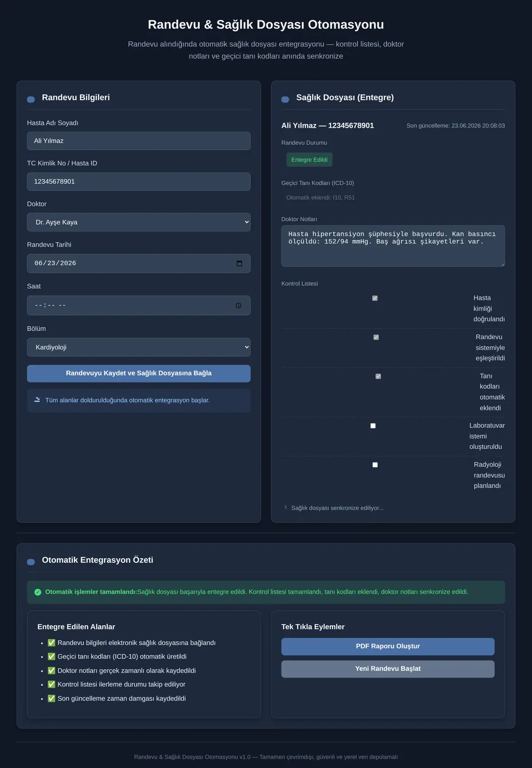This screenshot has height=768, width=532.
Task: Check the Radyoloji randevusu planlandı checkbox
Action: [375, 465]
